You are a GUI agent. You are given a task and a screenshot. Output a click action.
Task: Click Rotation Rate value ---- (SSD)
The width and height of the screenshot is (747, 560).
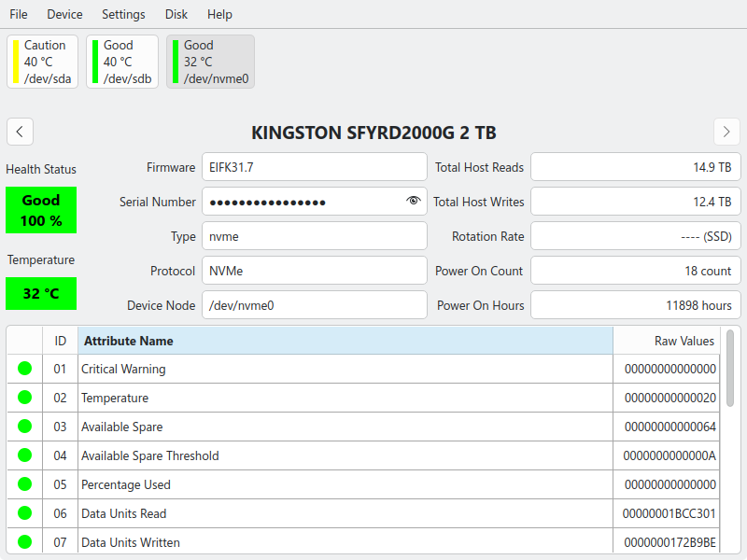636,236
